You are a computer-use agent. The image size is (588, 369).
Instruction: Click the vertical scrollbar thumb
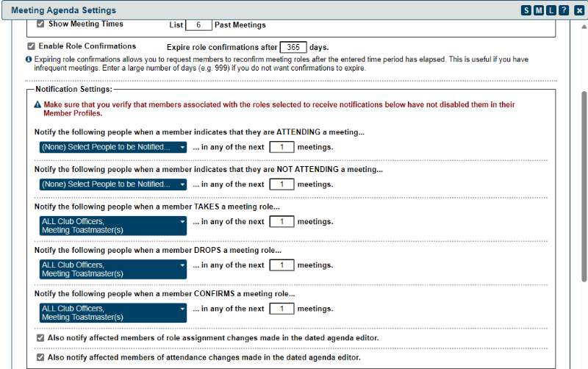584,187
